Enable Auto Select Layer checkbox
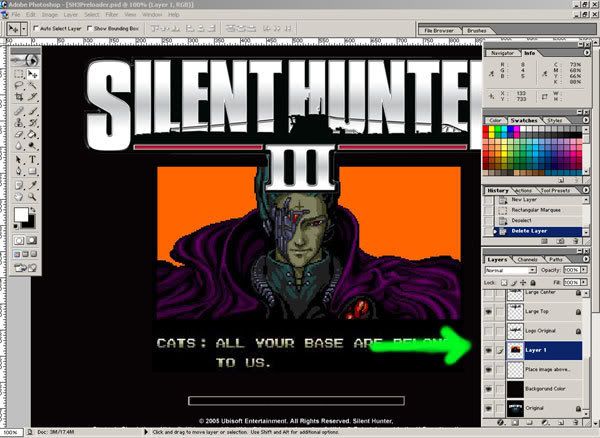This screenshot has width=600, height=438. (36, 30)
